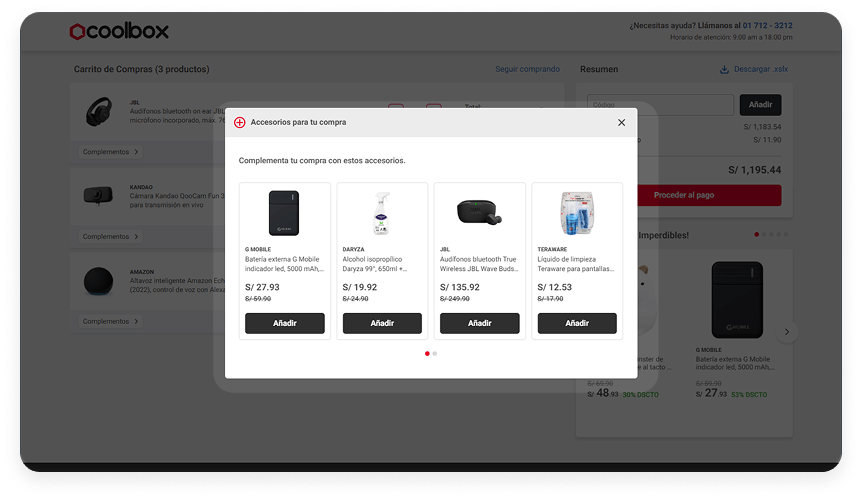Select first red Imperdibles carousel dot
Viewport: 862px width, 500px height.
pos(756,235)
